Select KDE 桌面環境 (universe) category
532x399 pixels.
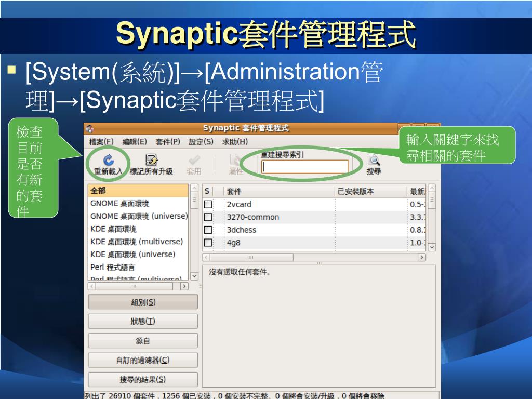(138, 255)
